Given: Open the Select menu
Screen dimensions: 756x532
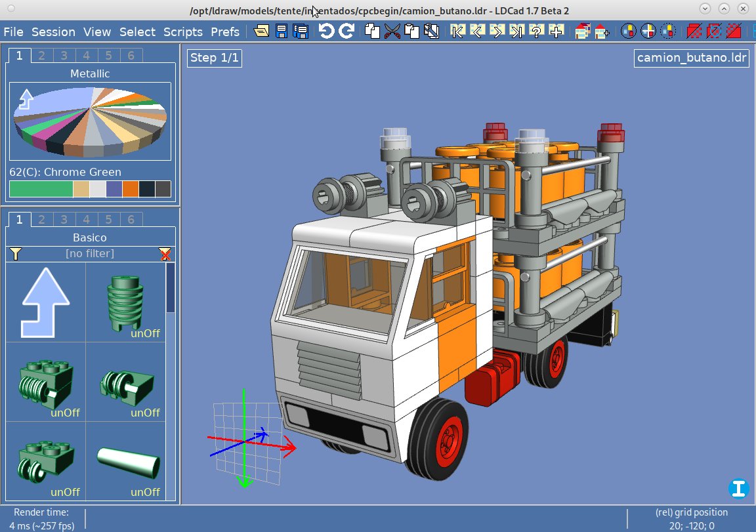Looking at the screenshot, I should tap(137, 31).
